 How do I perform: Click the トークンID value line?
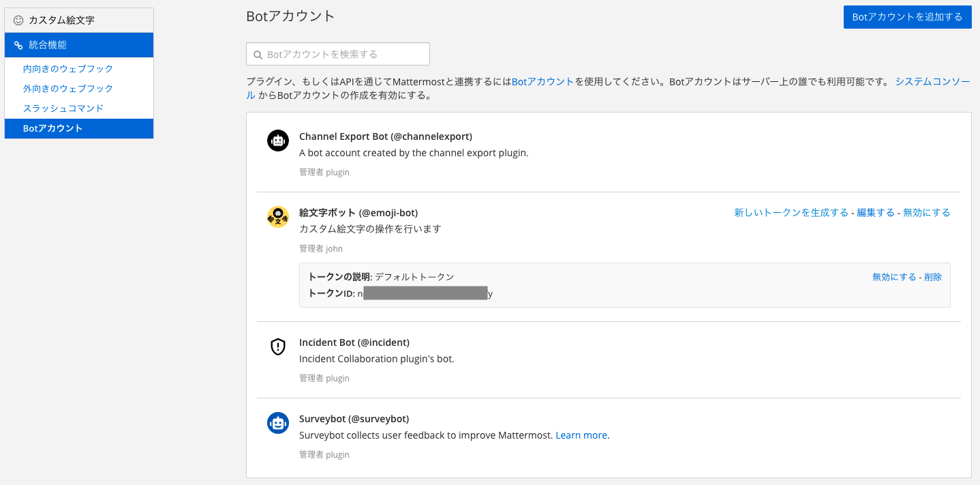pos(401,294)
